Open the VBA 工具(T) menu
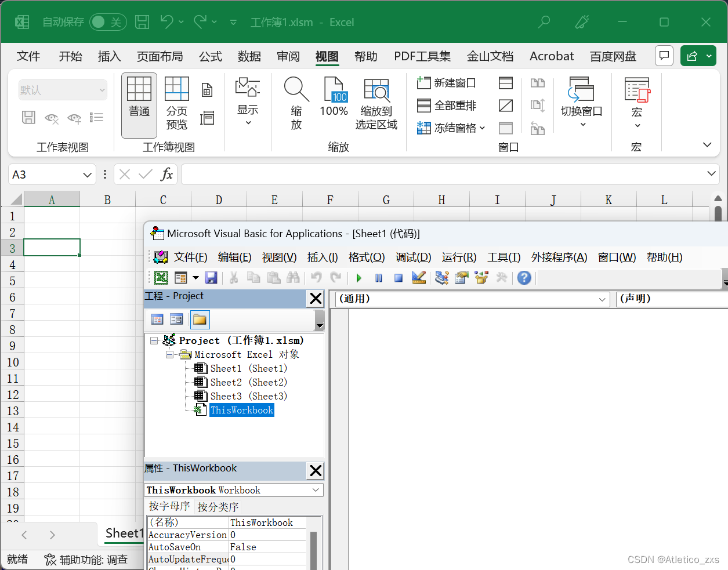Screen dimensions: 728x570 coord(504,257)
